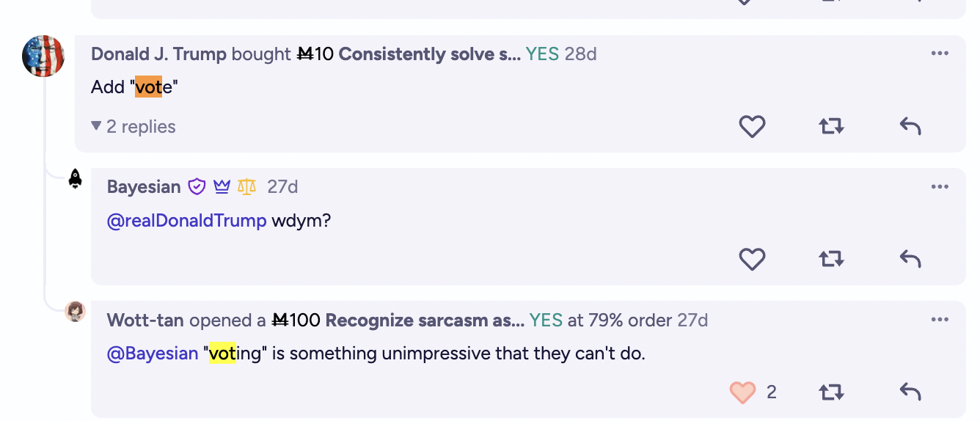Like Donald J. Trump's "Add vote" comment
The width and height of the screenshot is (980, 421).
pos(752,127)
